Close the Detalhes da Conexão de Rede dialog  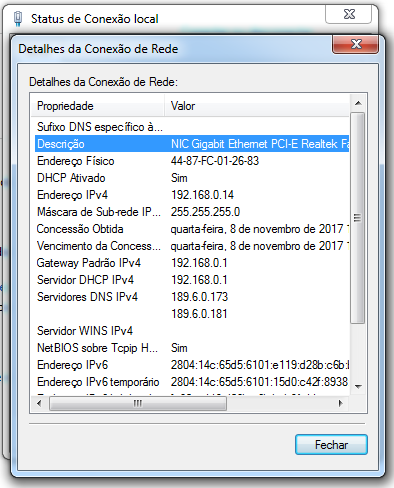click(355, 44)
